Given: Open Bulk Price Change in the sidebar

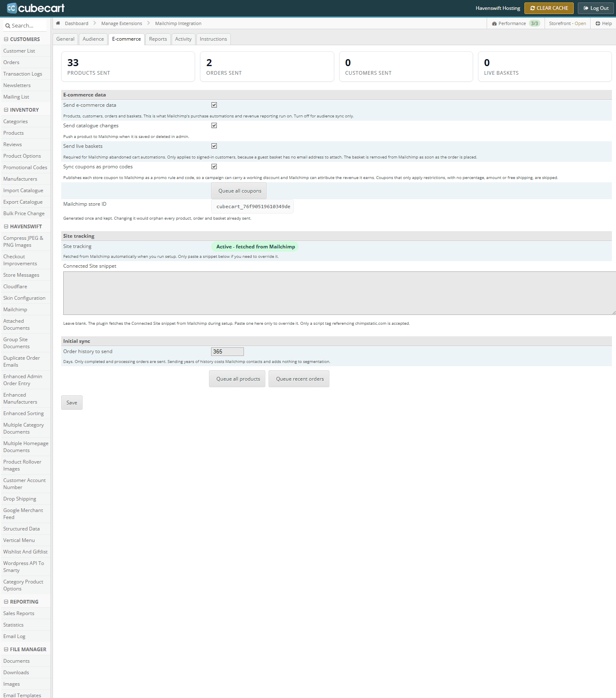Looking at the screenshot, I should 24,214.
